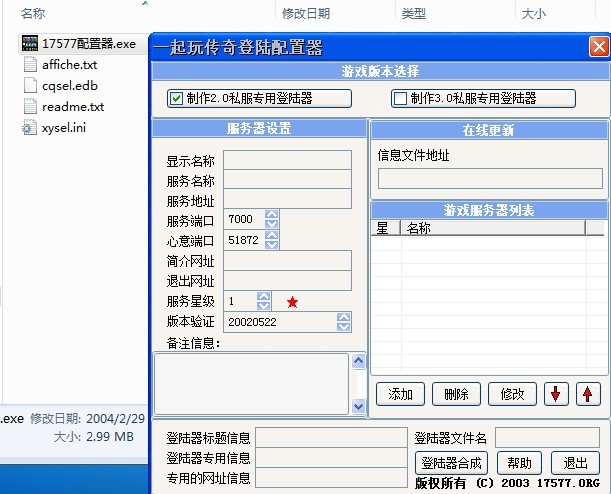Open the 服务端口 spinner dropdown
This screenshot has height=494, width=611.
(x=272, y=219)
